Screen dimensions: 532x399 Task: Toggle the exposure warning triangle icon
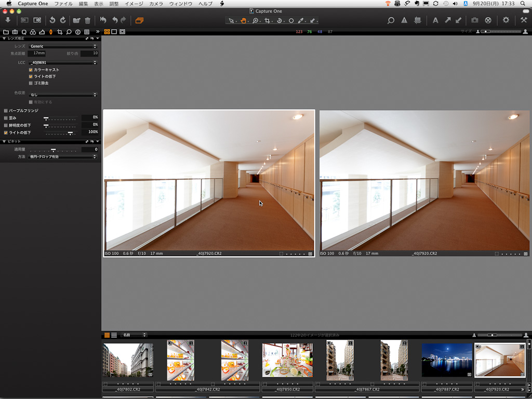click(404, 20)
